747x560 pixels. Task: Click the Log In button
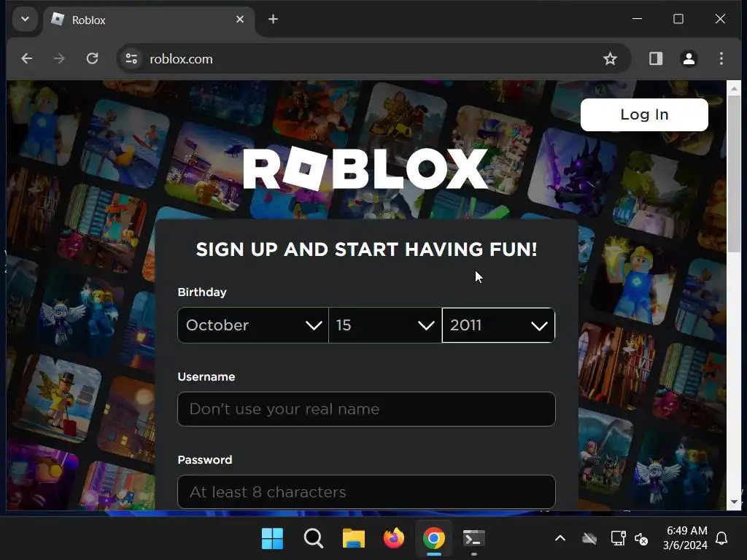pyautogui.click(x=644, y=114)
